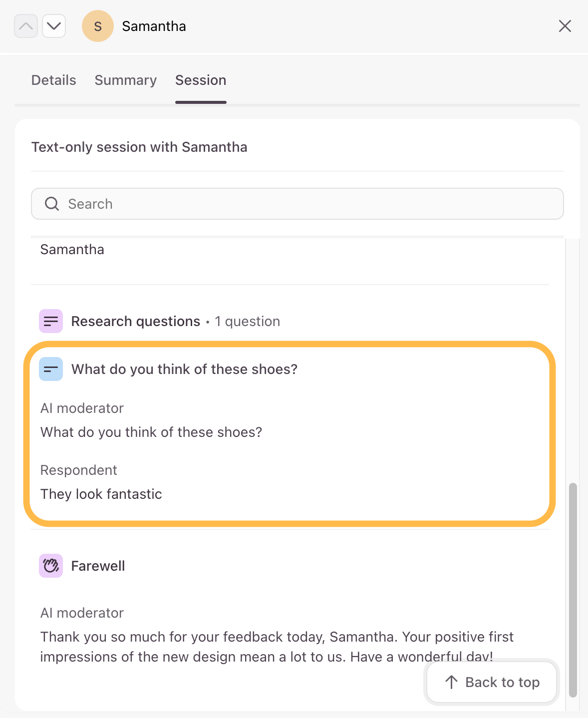Click the Back to top button
The height and width of the screenshot is (718, 588).
tap(492, 682)
